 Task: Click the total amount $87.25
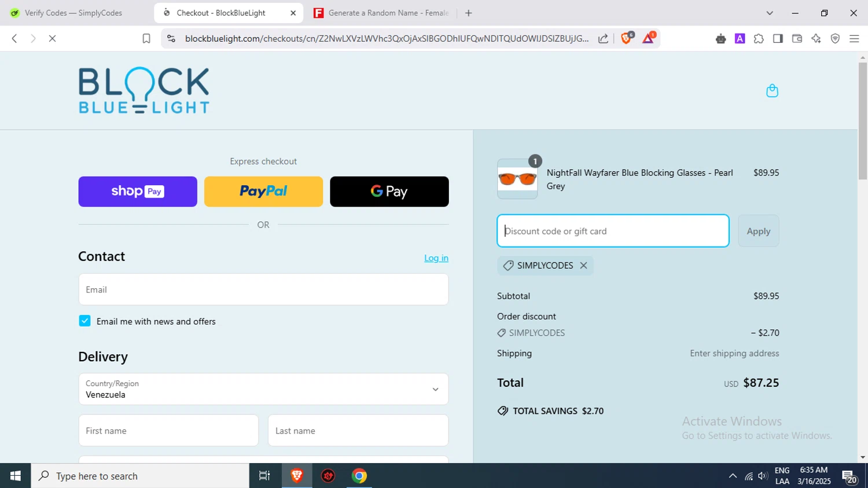(761, 383)
